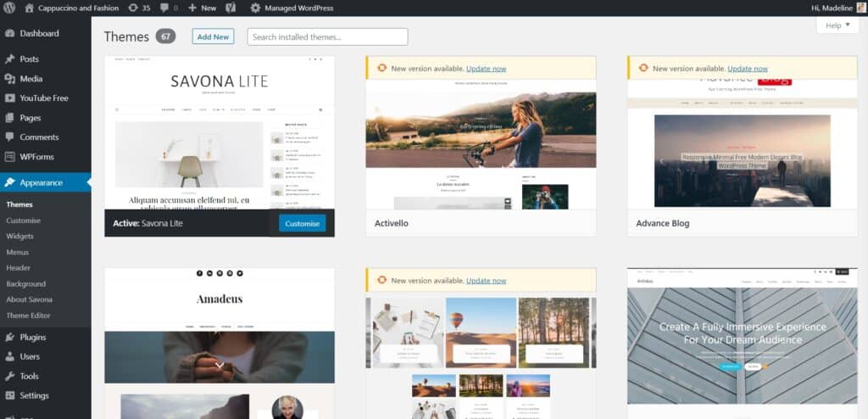Click Update now link for Activello
This screenshot has height=419, width=868.
point(486,69)
